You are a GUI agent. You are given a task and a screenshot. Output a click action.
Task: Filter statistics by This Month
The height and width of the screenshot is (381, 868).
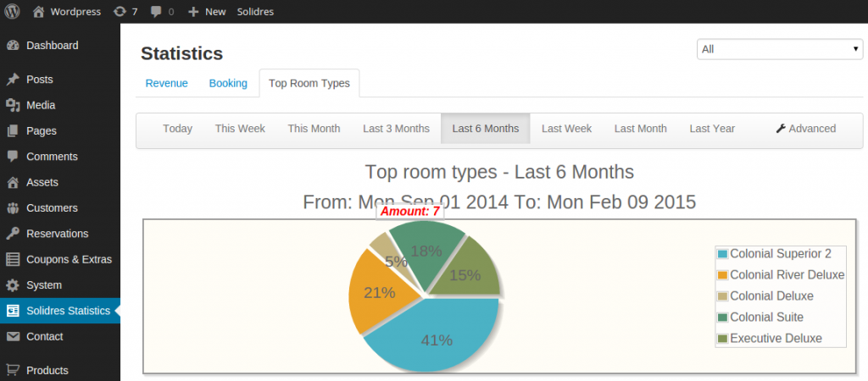pyautogui.click(x=314, y=129)
